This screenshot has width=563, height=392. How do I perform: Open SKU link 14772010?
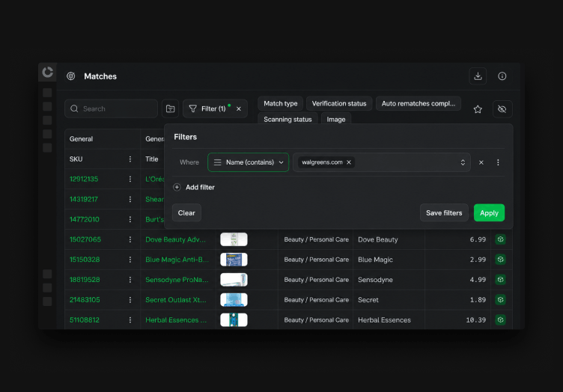[x=85, y=219]
